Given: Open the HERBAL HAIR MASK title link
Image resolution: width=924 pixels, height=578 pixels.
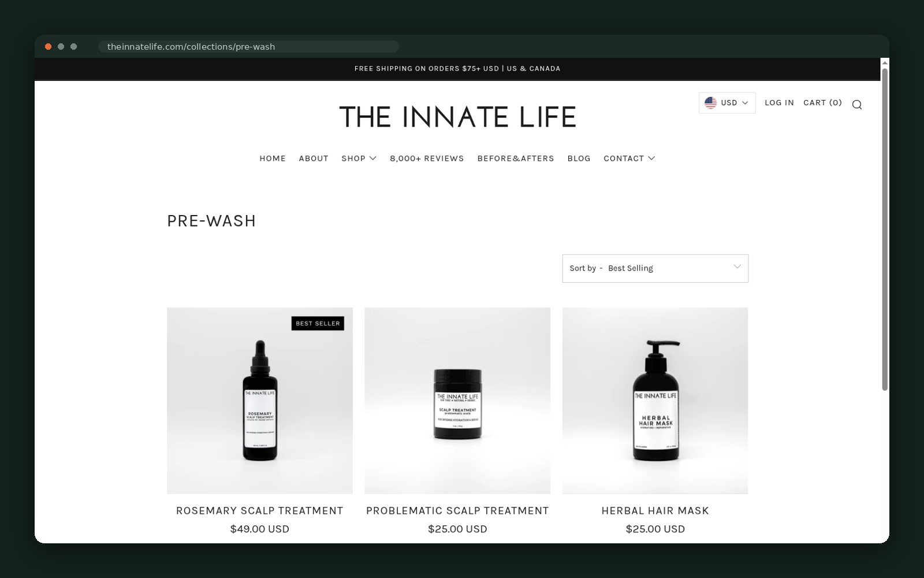Looking at the screenshot, I should (x=655, y=510).
